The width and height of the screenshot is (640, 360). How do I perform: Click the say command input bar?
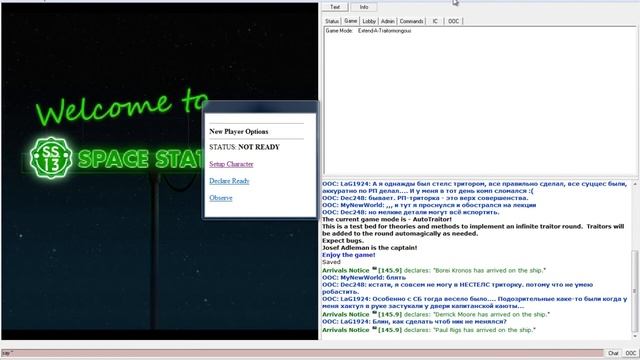tap(302, 353)
